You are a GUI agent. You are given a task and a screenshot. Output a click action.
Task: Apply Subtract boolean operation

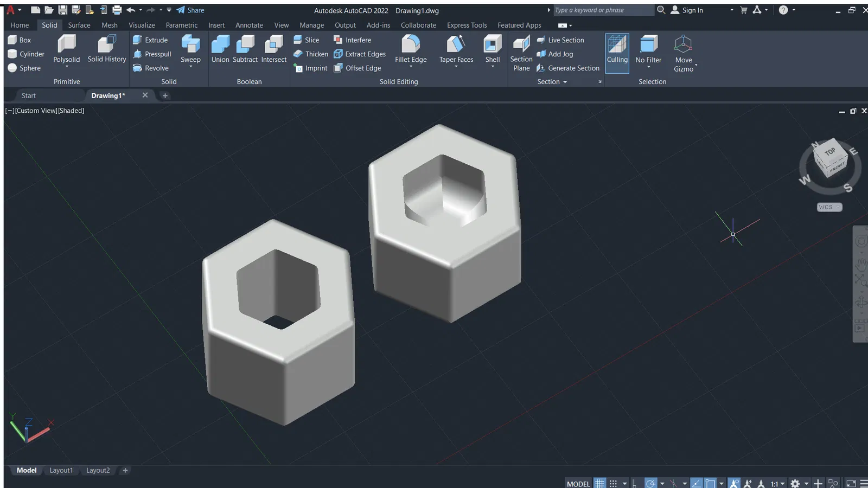pyautogui.click(x=245, y=49)
